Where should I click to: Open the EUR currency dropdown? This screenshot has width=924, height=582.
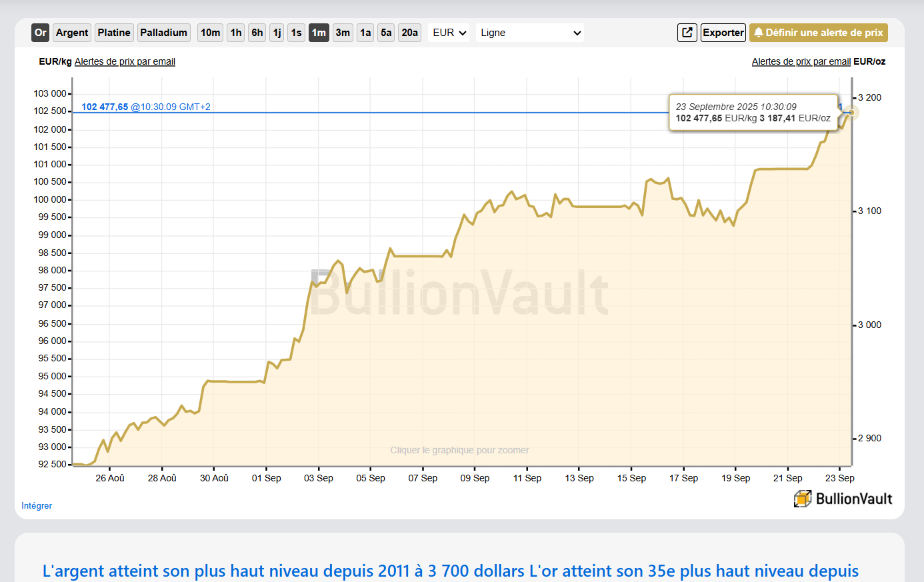click(449, 33)
